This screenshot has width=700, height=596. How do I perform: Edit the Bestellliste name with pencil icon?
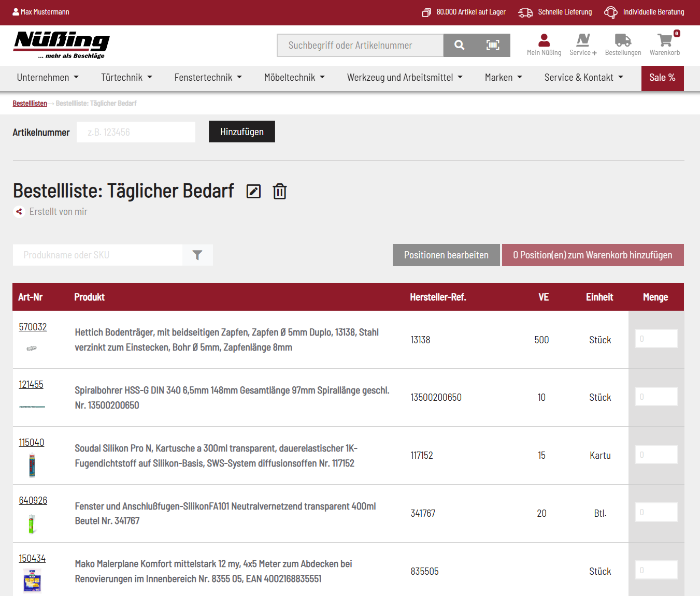click(x=253, y=192)
